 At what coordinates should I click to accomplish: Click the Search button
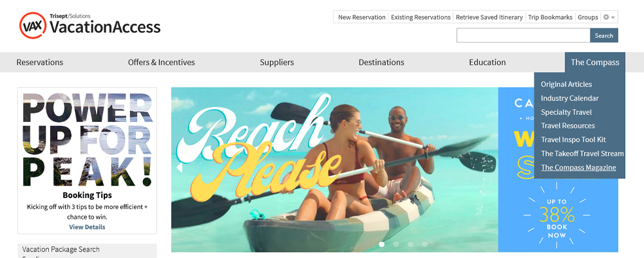point(604,35)
